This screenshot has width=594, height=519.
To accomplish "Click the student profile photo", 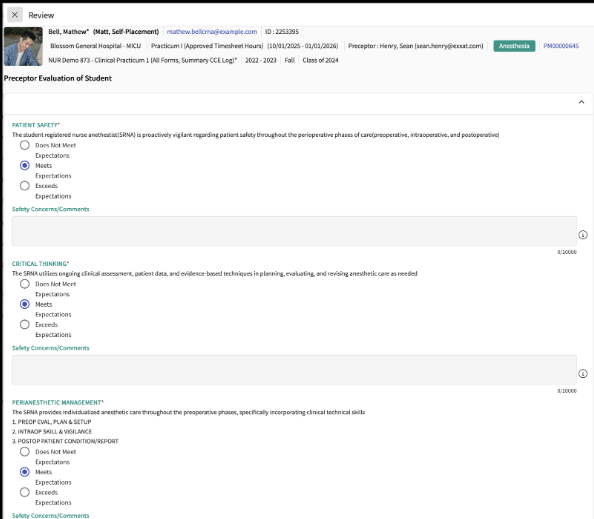I will click(23, 46).
